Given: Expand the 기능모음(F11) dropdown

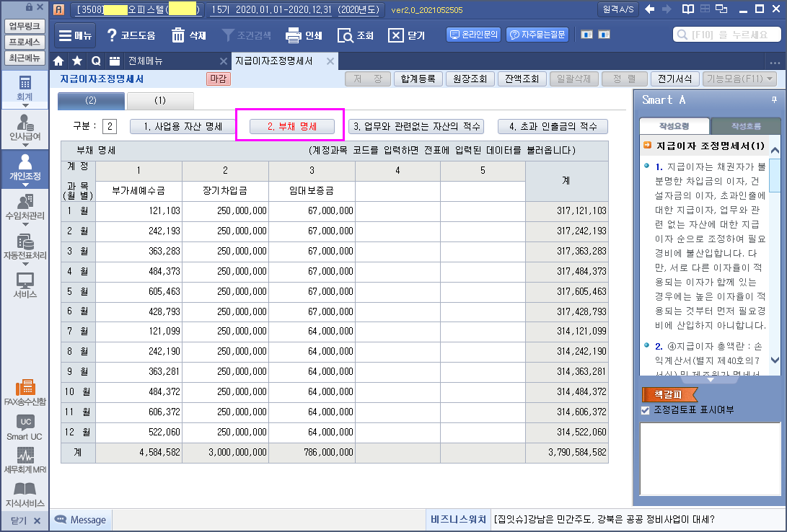Looking at the screenshot, I should (740, 79).
